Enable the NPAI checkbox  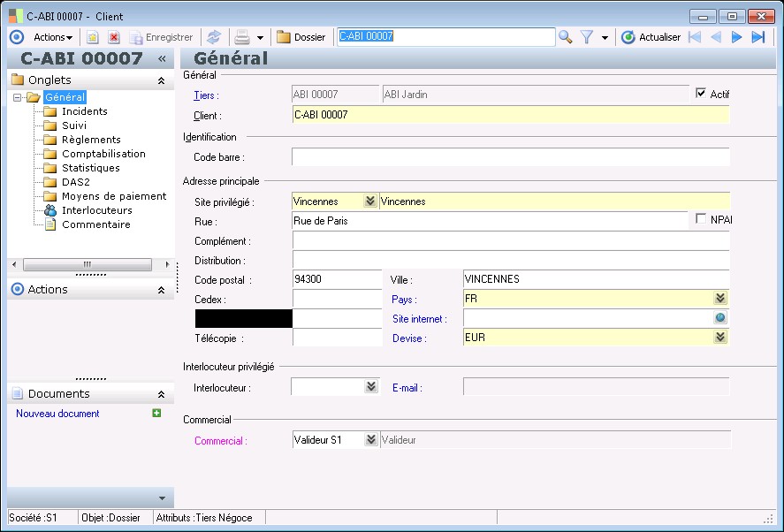[702, 219]
